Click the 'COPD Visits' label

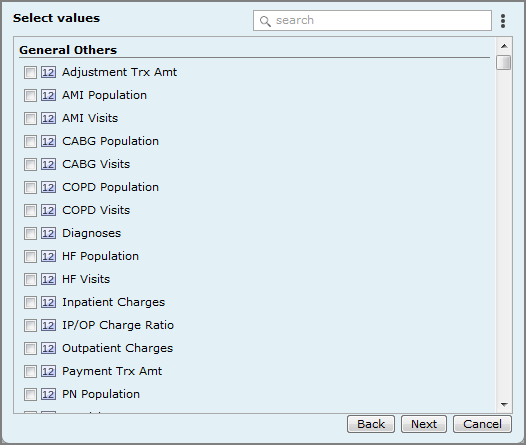[x=96, y=210]
